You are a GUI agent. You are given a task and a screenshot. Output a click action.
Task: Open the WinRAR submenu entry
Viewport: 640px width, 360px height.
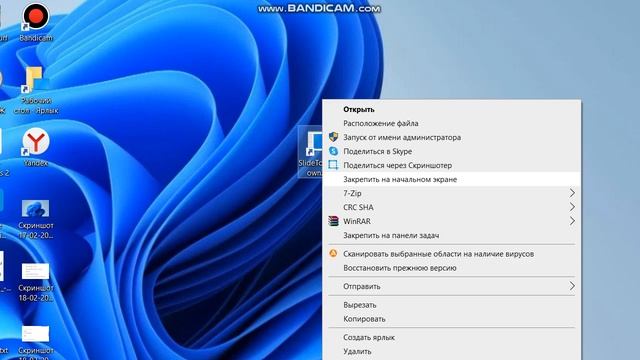(x=451, y=221)
